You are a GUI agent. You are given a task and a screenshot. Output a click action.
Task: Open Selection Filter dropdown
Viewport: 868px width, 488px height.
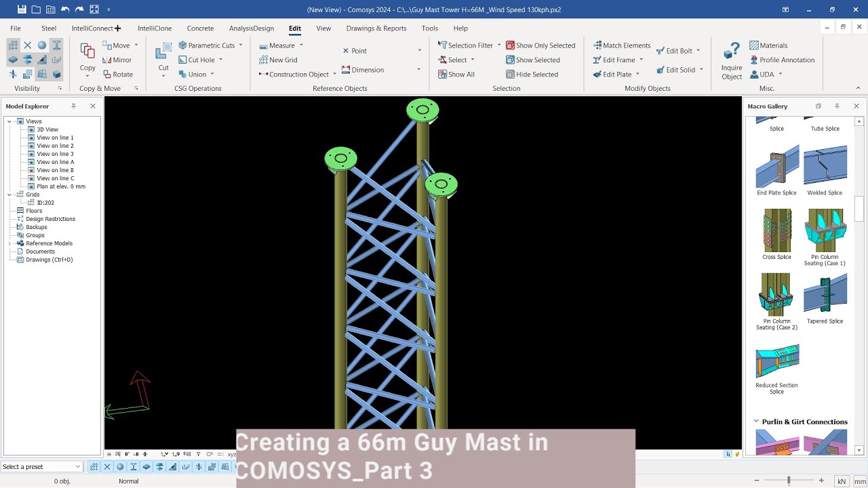(499, 45)
